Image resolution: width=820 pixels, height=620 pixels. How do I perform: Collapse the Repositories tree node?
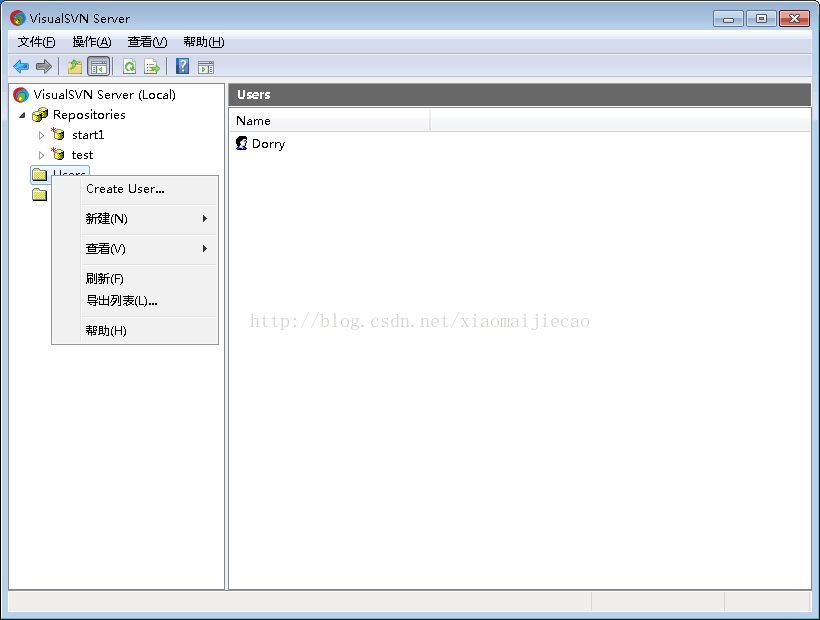(x=22, y=115)
